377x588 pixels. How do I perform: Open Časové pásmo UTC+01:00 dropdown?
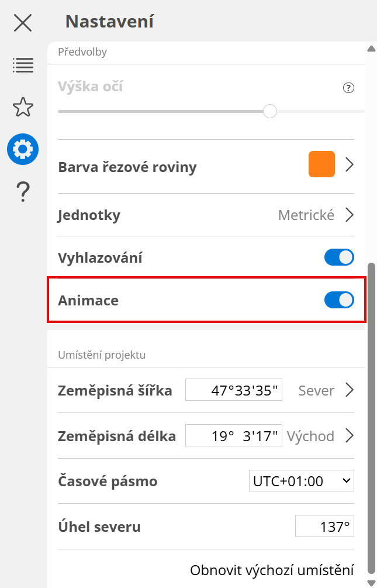301,481
